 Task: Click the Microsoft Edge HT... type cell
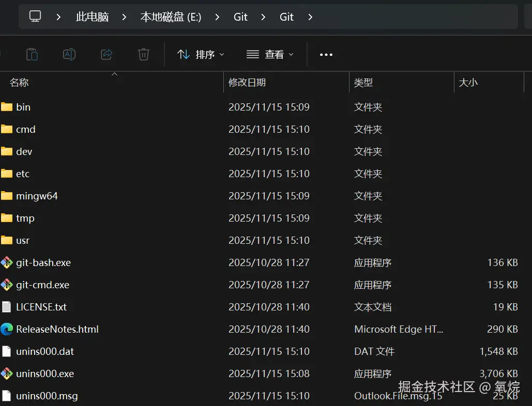point(399,329)
